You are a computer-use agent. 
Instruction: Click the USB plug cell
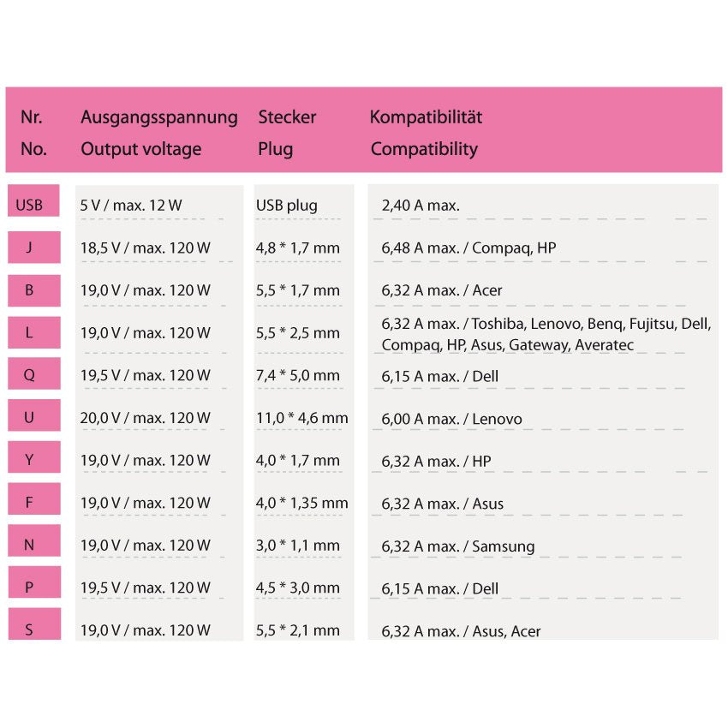point(287,206)
